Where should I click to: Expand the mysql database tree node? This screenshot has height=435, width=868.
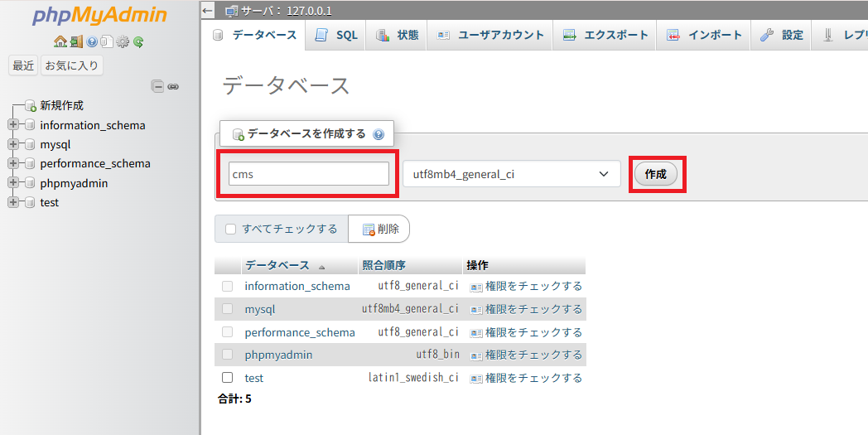pos(12,144)
